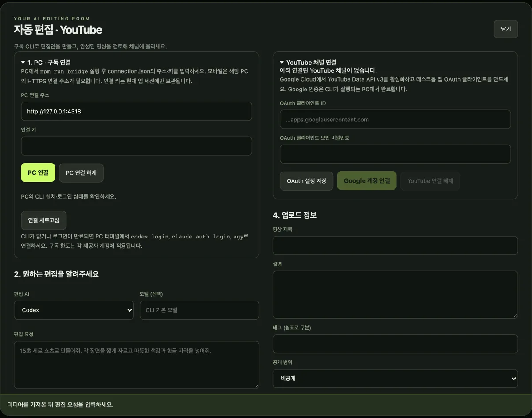Click the 편집 요청 text area resize handle
This screenshot has width=532, height=418.
pos(256,386)
